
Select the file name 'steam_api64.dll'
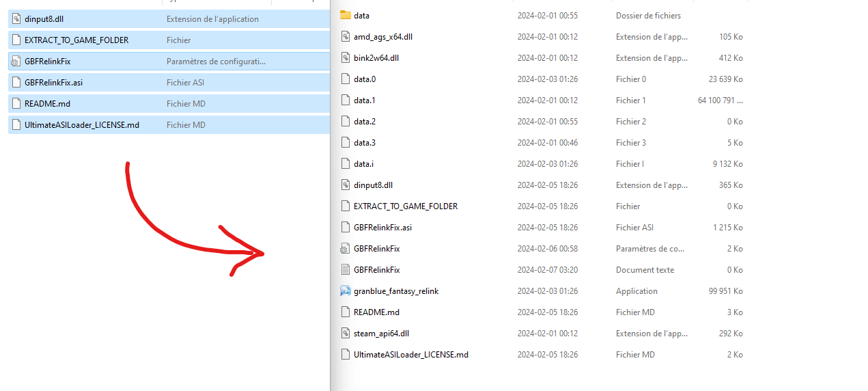pos(382,333)
